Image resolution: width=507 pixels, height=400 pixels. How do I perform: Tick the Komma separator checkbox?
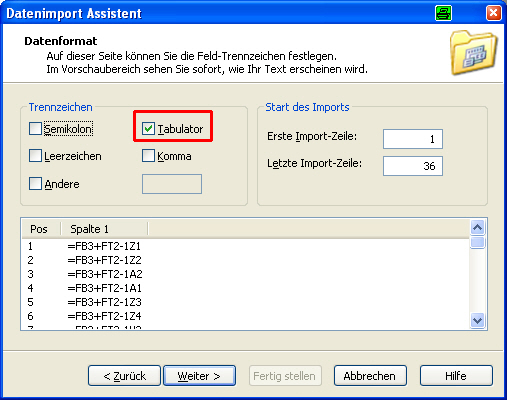click(x=148, y=156)
